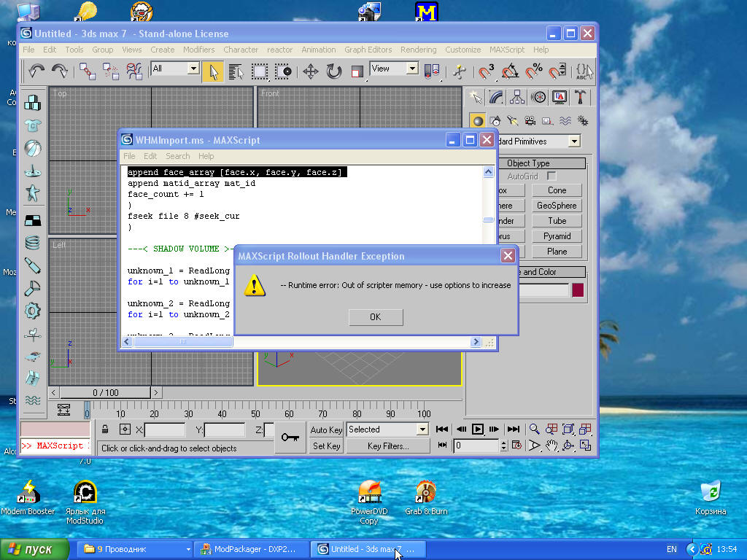Screen dimensions: 747x560
Task: Activate the Select Object arrow tool
Action: point(213,71)
